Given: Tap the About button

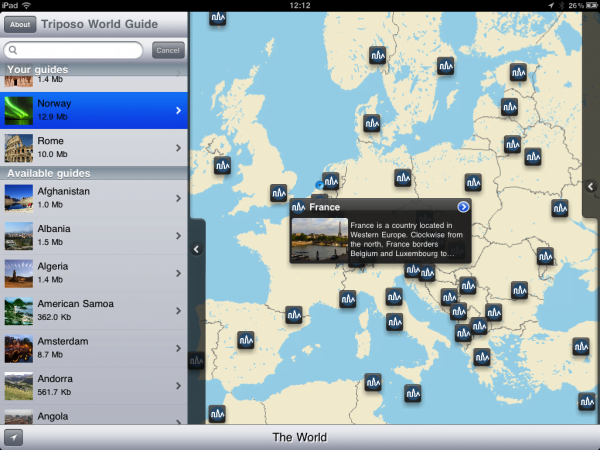Looking at the screenshot, I should (x=20, y=24).
